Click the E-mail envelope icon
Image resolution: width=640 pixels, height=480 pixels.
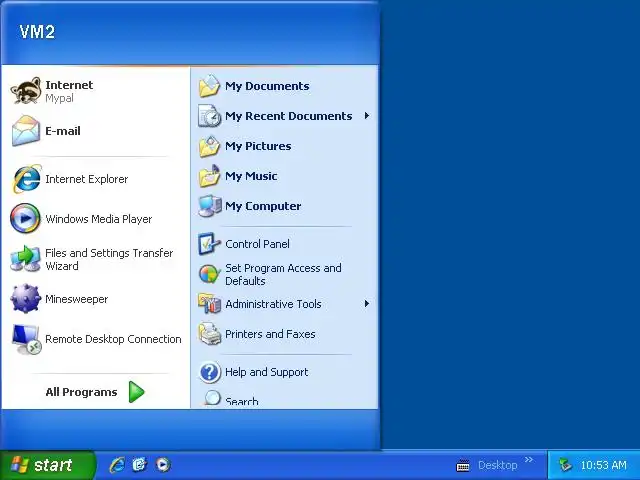click(x=26, y=131)
